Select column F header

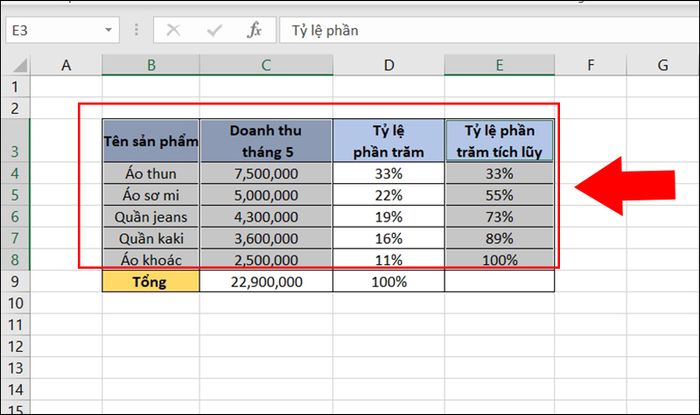[591, 65]
